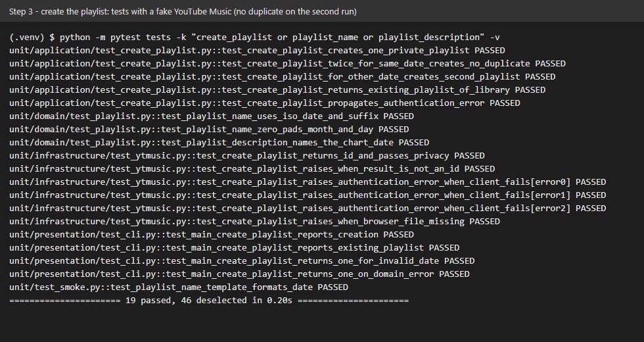Click test_playlist_name_zero_pads_month_and_day line
Image resolution: width=644 pixels, height=342 pixels.
[x=209, y=129]
